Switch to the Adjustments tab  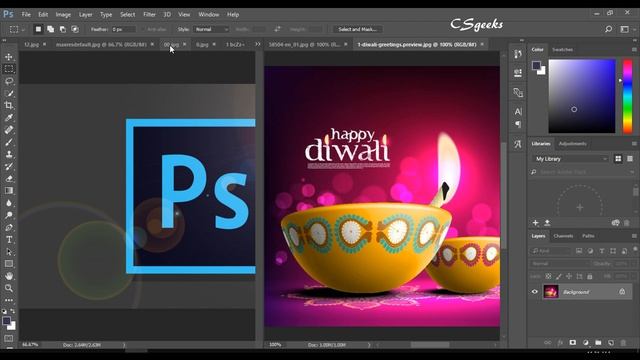(572, 144)
